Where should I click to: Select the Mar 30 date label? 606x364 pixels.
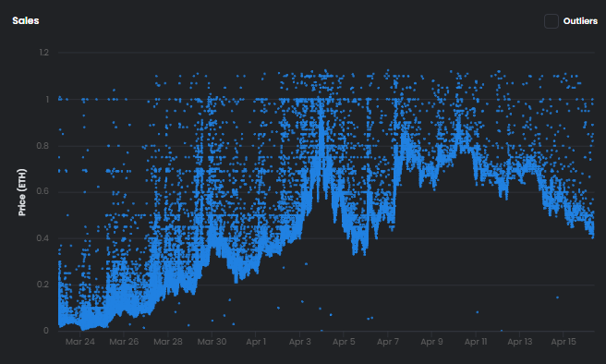[212, 342]
